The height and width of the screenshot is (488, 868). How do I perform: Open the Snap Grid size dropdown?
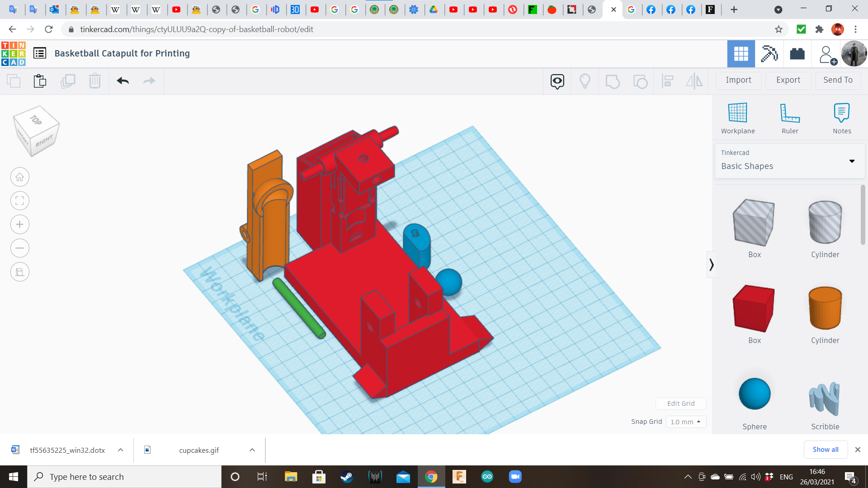click(685, 422)
